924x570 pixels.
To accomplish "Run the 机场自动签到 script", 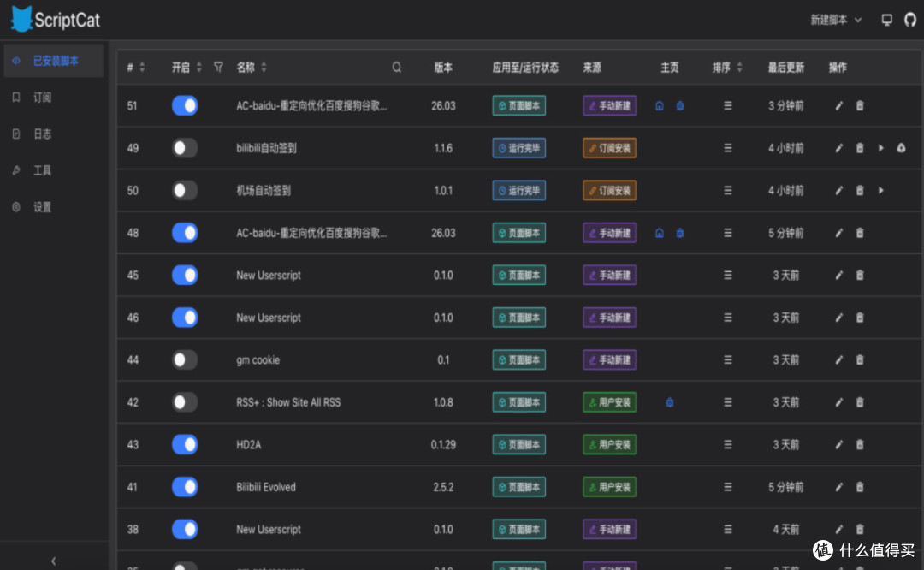I will 881,190.
